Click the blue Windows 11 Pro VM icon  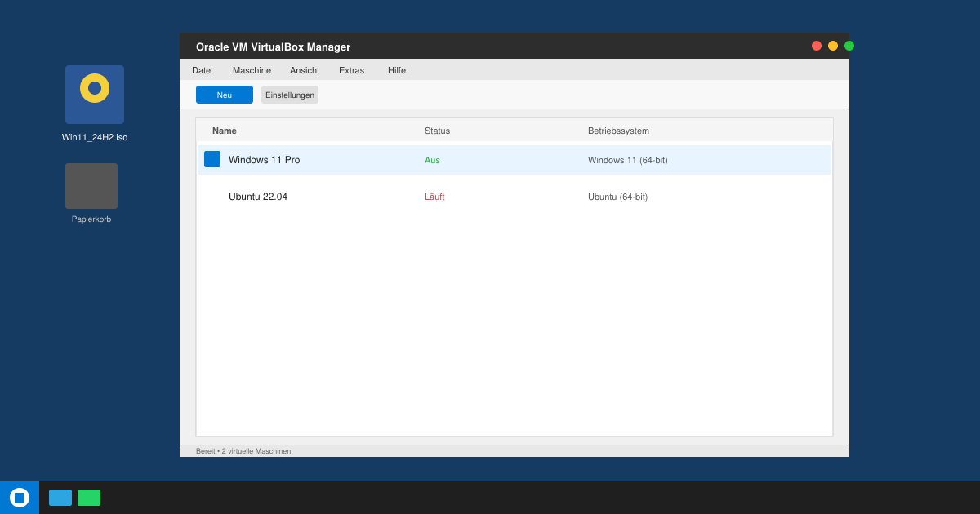[x=212, y=159]
